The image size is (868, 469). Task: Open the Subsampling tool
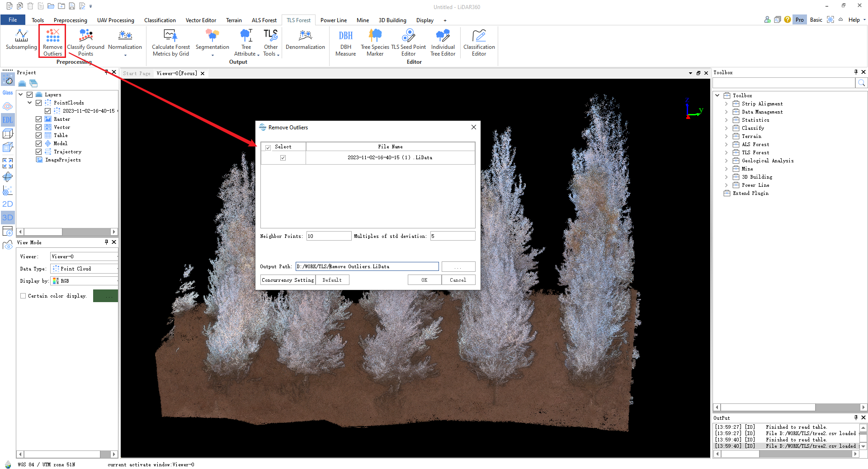21,40
